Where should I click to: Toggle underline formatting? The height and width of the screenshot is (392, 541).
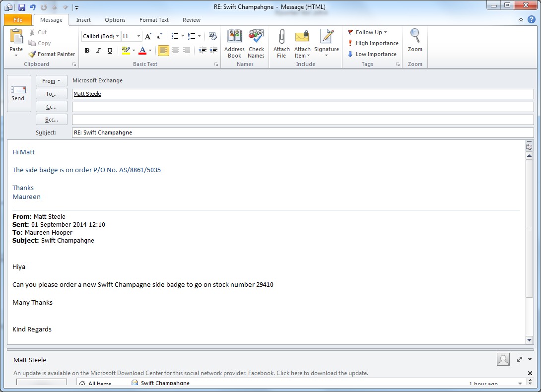110,51
